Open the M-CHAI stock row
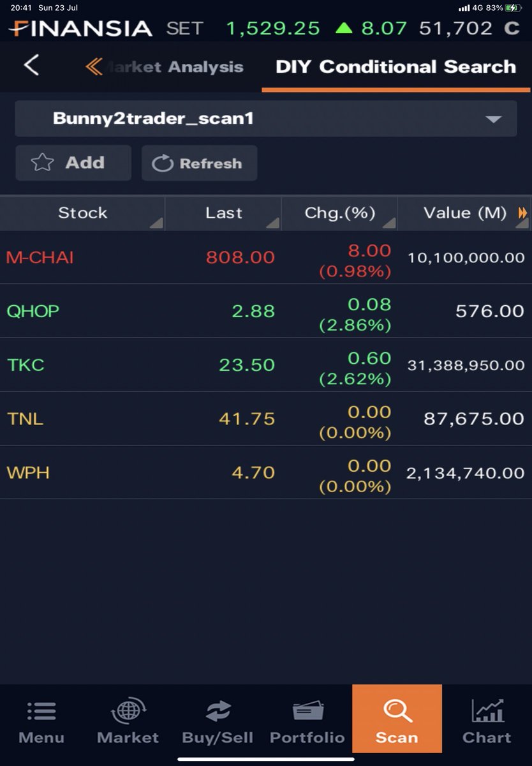The width and height of the screenshot is (532, 766). click(266, 257)
